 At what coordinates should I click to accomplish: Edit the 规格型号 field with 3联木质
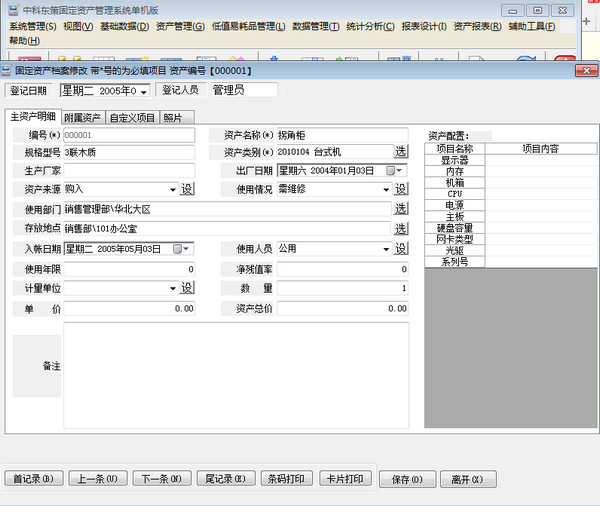click(129, 152)
